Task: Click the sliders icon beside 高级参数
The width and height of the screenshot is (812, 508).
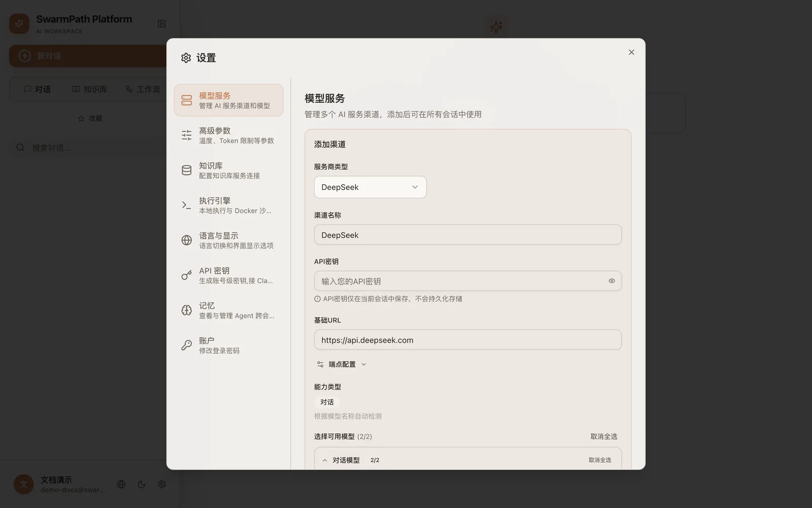Action: [187, 135]
